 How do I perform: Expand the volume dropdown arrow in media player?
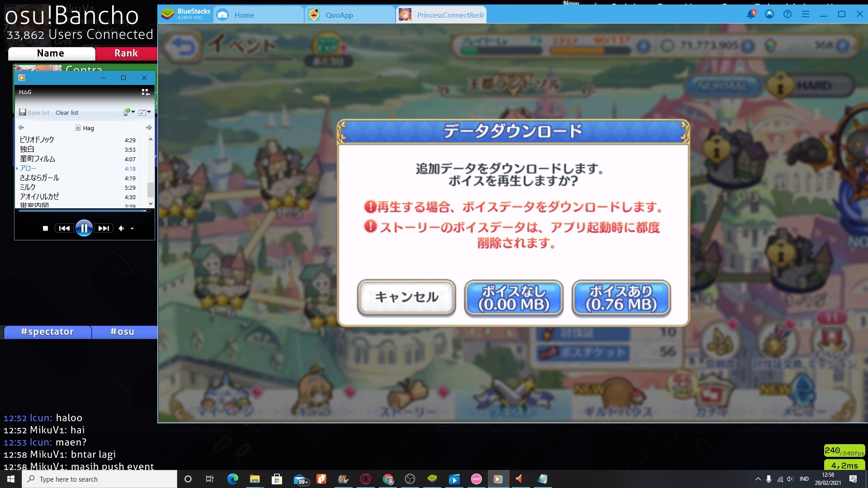tap(132, 229)
